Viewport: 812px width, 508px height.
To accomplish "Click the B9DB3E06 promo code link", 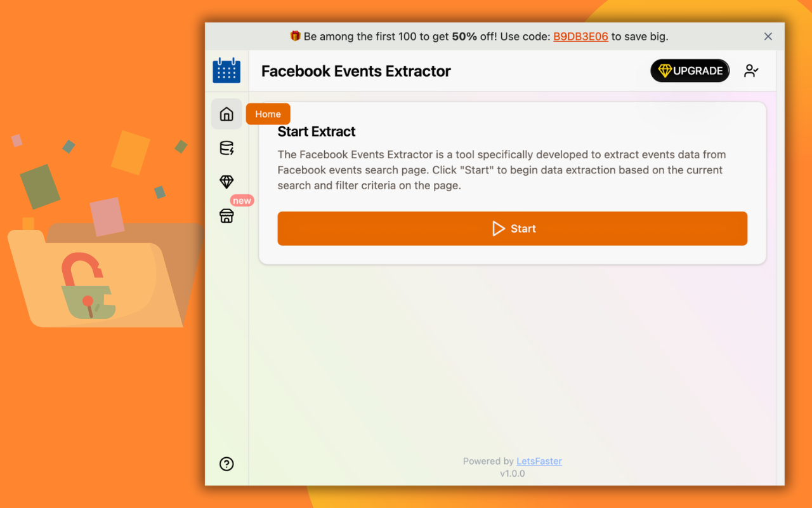I will [580, 36].
